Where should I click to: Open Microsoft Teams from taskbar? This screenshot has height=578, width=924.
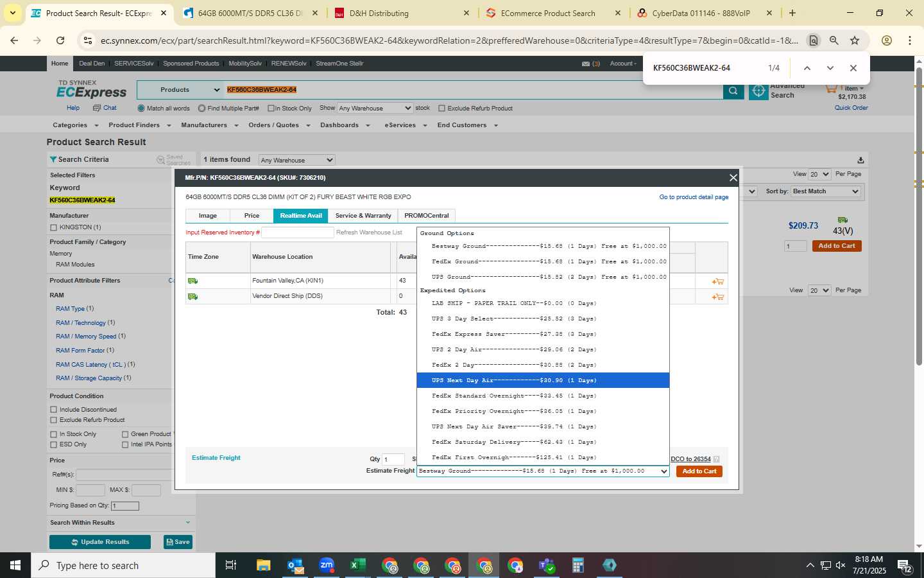pos(547,565)
